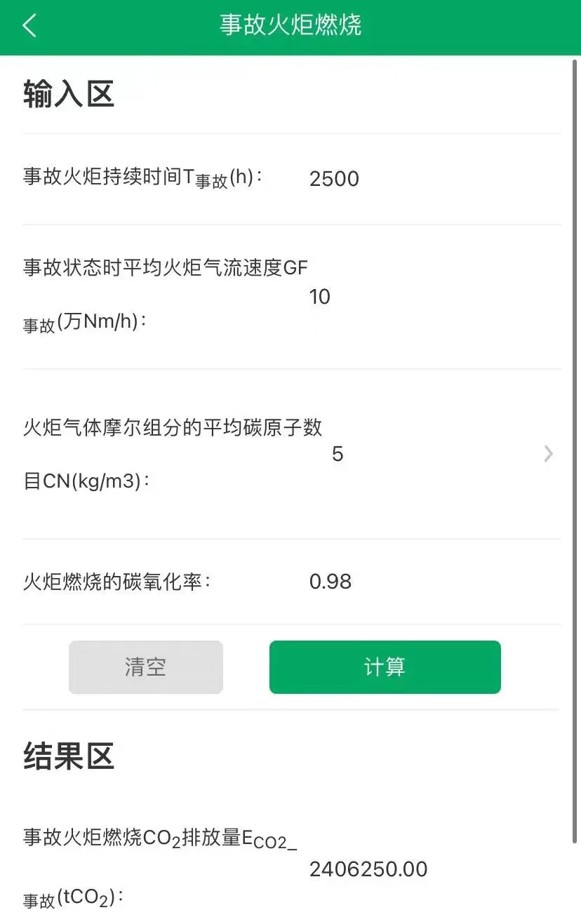Tap the average carbon number value 5
Screen dimensions: 581x924
[x=338, y=454]
